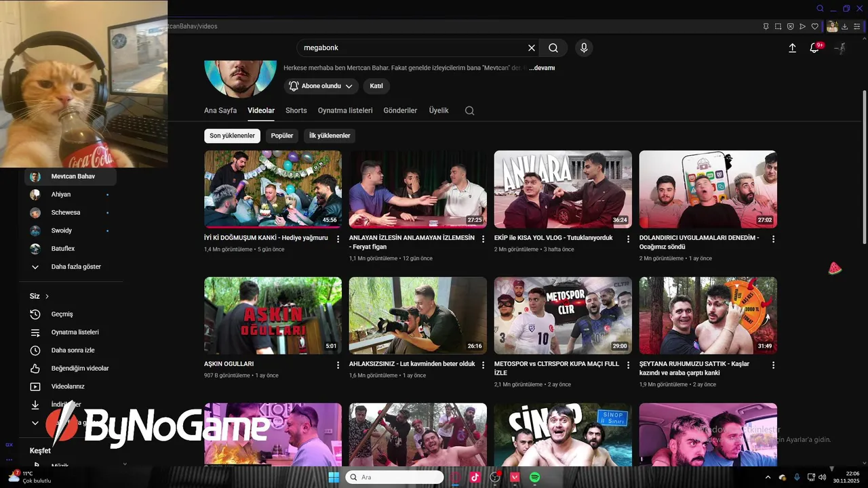The width and height of the screenshot is (868, 488).
Task: Search within the channel using magnifier icon
Action: tap(469, 110)
